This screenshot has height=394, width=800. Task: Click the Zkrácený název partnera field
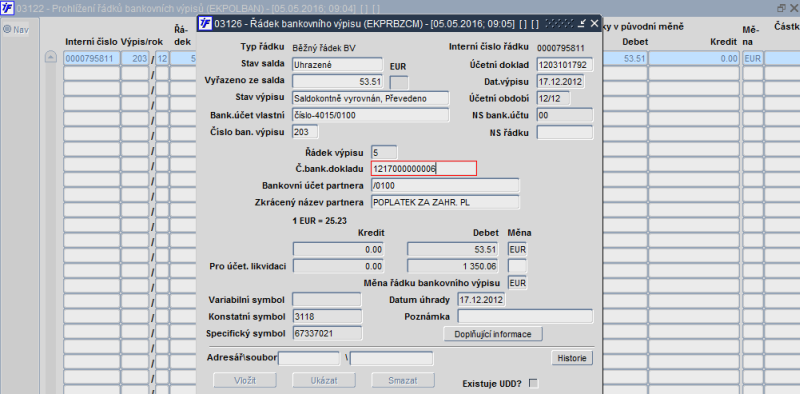[x=445, y=202]
